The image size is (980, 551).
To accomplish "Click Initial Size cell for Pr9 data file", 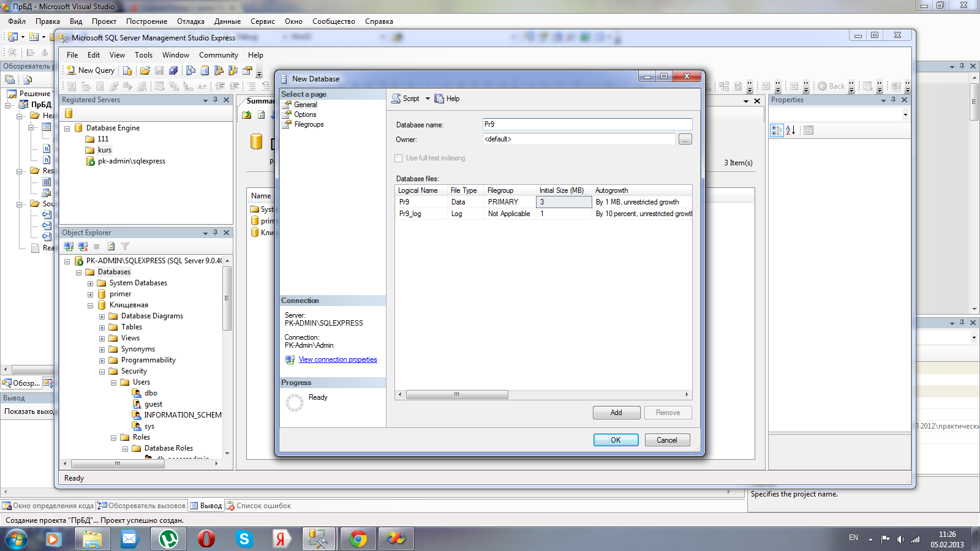I will click(563, 202).
